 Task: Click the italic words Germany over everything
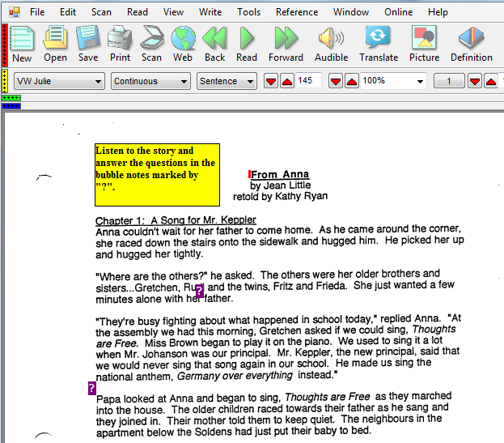(x=235, y=376)
